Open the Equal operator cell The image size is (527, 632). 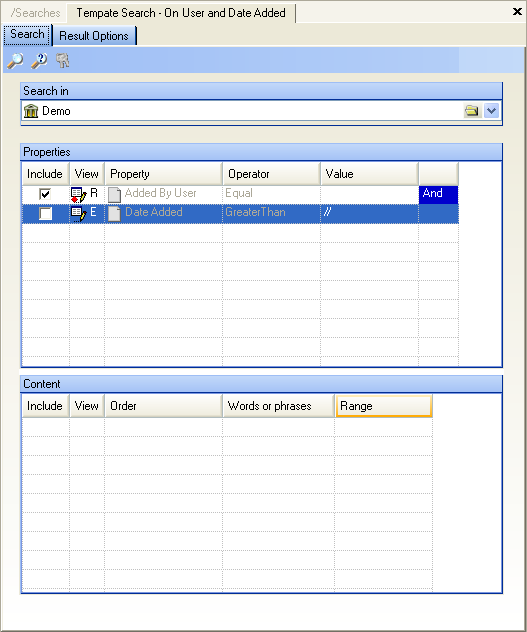pos(271,195)
